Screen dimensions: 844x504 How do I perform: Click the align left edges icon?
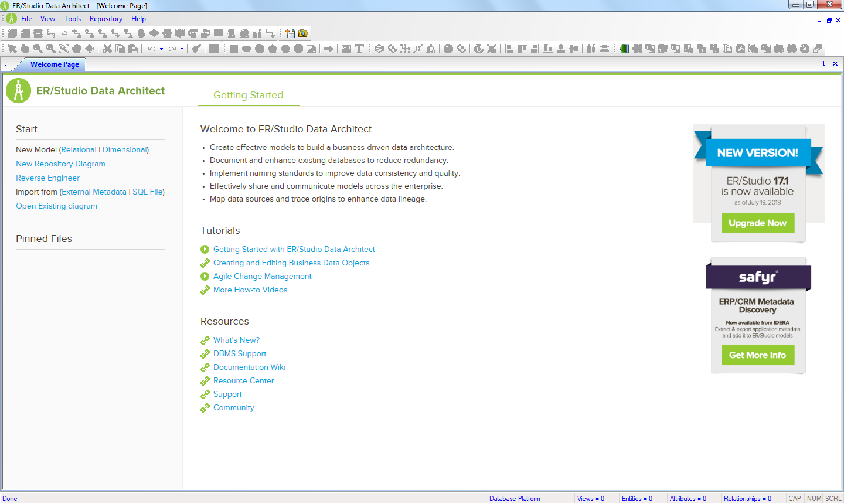[509, 49]
